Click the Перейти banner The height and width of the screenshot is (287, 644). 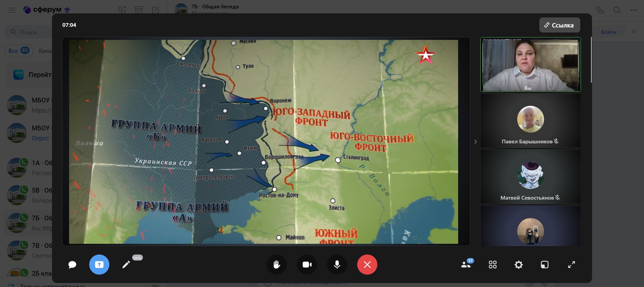click(30, 75)
